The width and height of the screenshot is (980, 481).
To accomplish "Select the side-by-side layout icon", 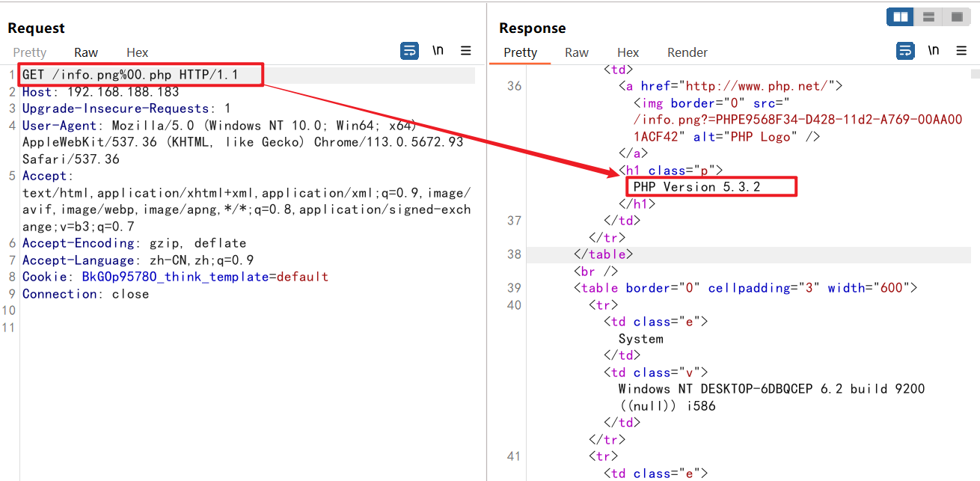I will point(900,16).
